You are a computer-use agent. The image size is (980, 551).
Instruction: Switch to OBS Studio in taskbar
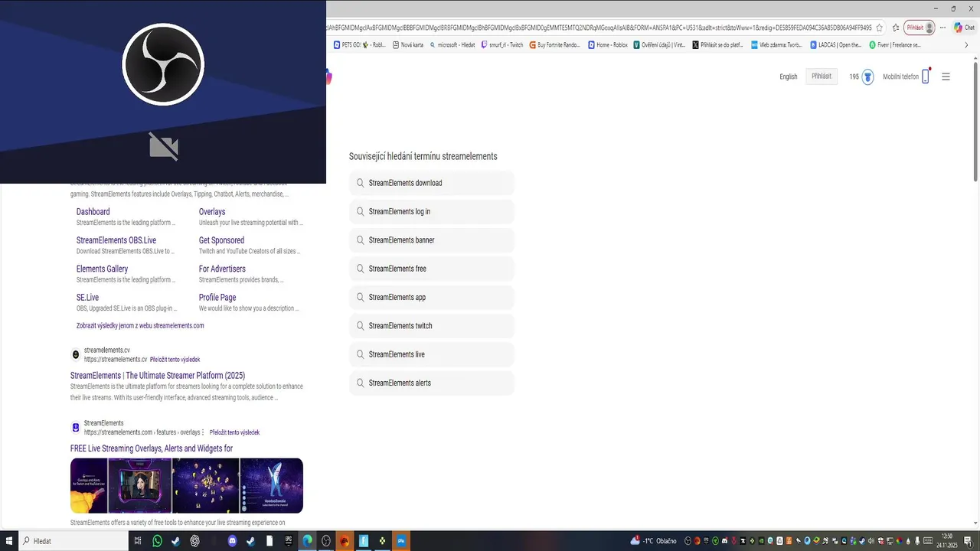tap(326, 541)
